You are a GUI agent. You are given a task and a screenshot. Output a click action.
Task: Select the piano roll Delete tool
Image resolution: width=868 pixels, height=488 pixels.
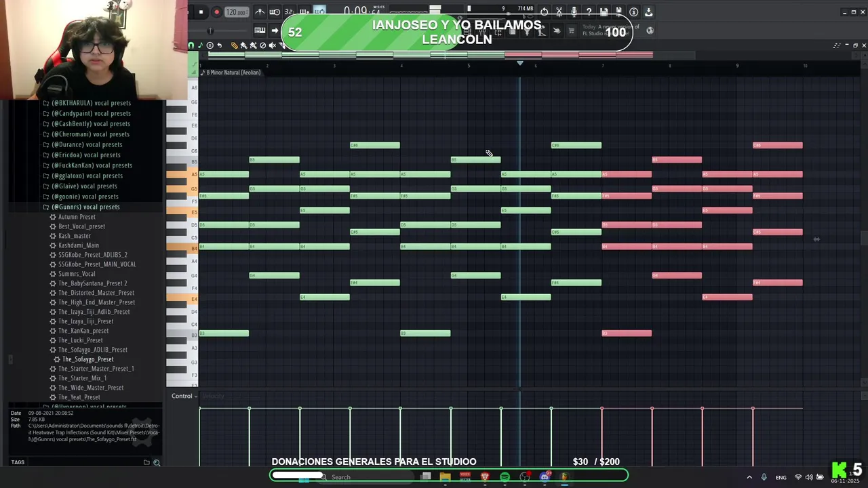tap(262, 45)
